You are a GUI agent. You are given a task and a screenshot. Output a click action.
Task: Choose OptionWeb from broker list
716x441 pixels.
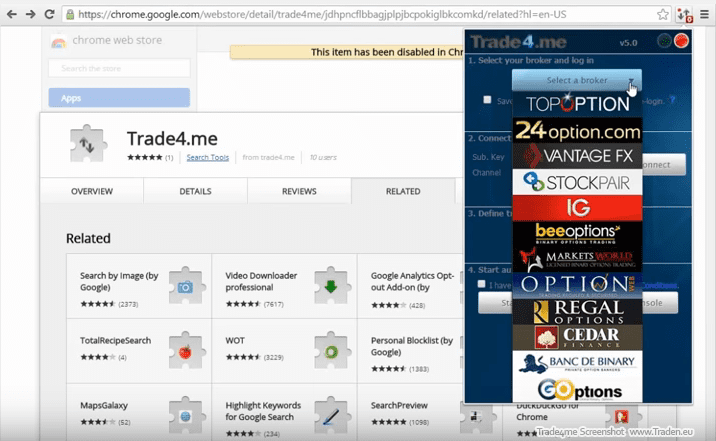point(577,285)
